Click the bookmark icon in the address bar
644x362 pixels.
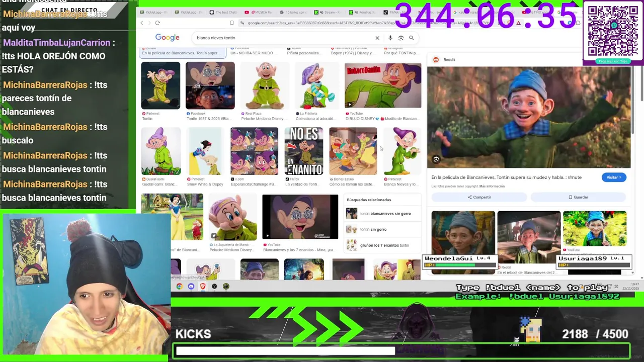[231, 23]
